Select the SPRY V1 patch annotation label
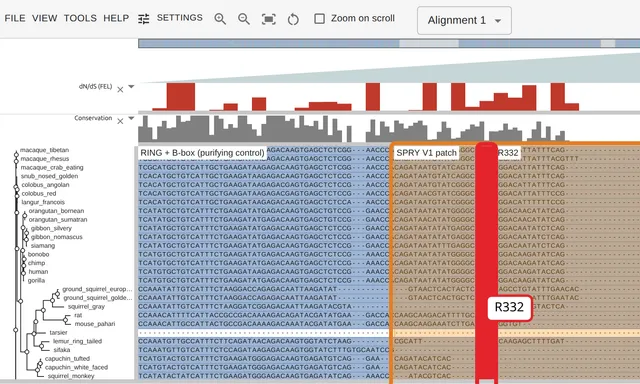Image resolution: width=640 pixels, height=384 pixels. point(427,153)
